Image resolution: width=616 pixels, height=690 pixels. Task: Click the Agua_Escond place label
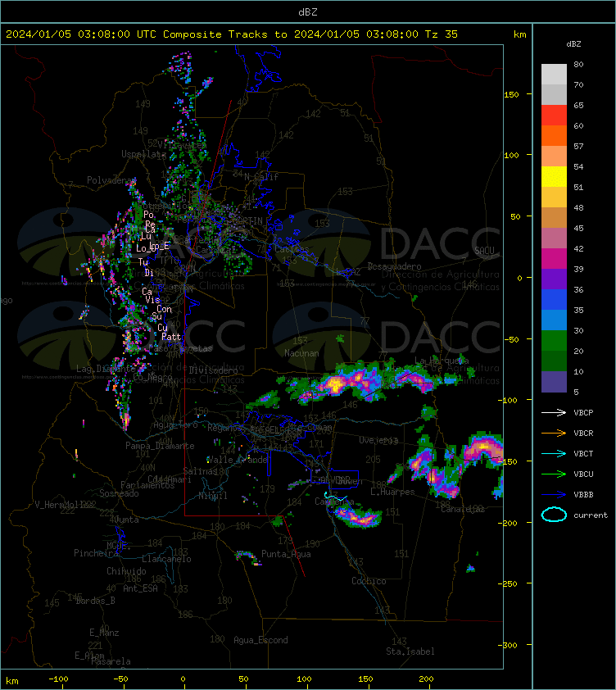pos(260,640)
